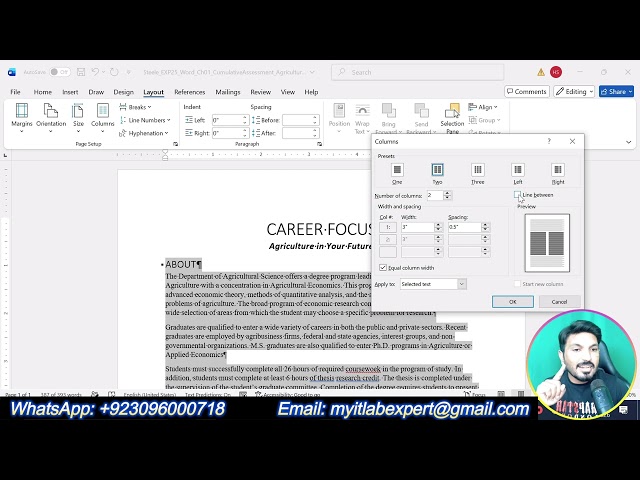Enable the Line between checkbox
640x480 pixels.
pos(517,195)
